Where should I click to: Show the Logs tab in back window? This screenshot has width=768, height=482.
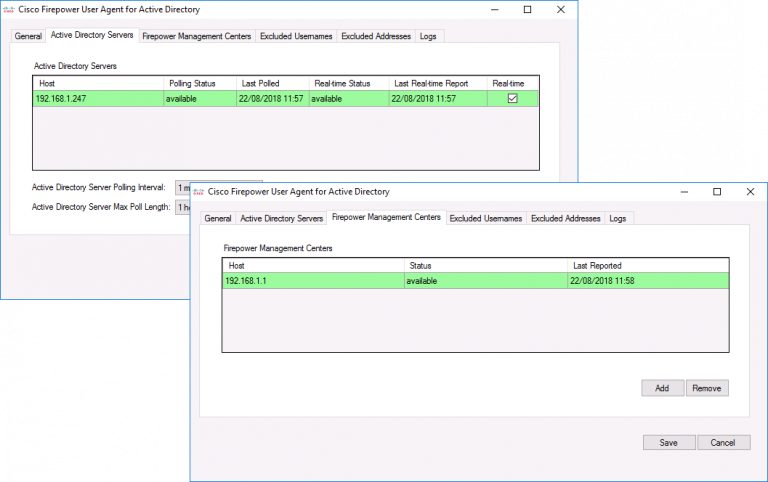[428, 36]
